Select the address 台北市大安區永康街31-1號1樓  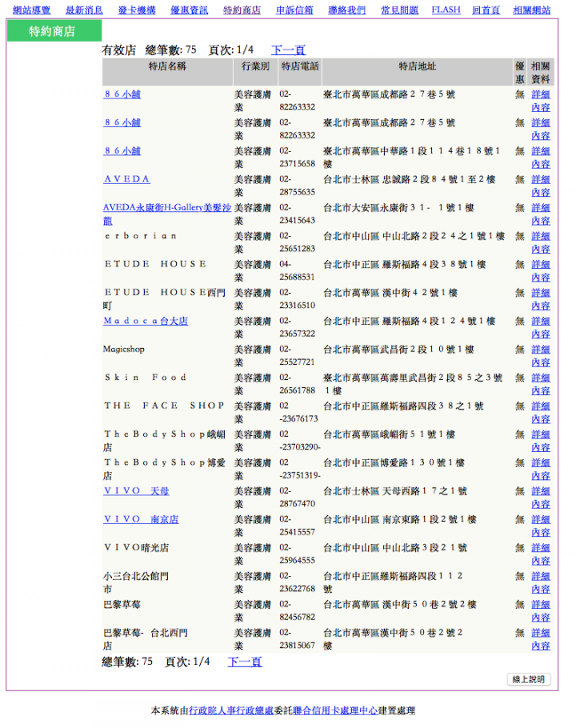(x=398, y=207)
